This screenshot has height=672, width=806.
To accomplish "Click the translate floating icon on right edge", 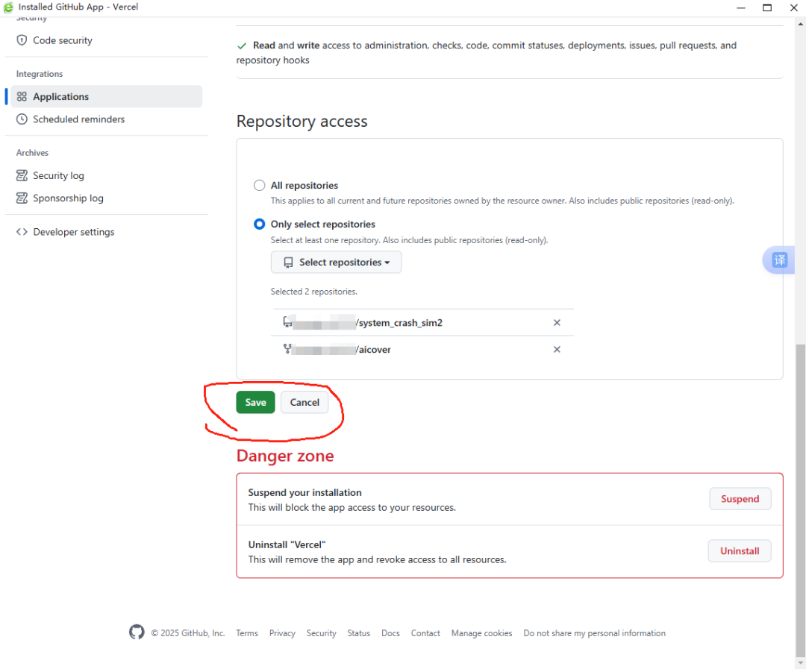I will (779, 260).
